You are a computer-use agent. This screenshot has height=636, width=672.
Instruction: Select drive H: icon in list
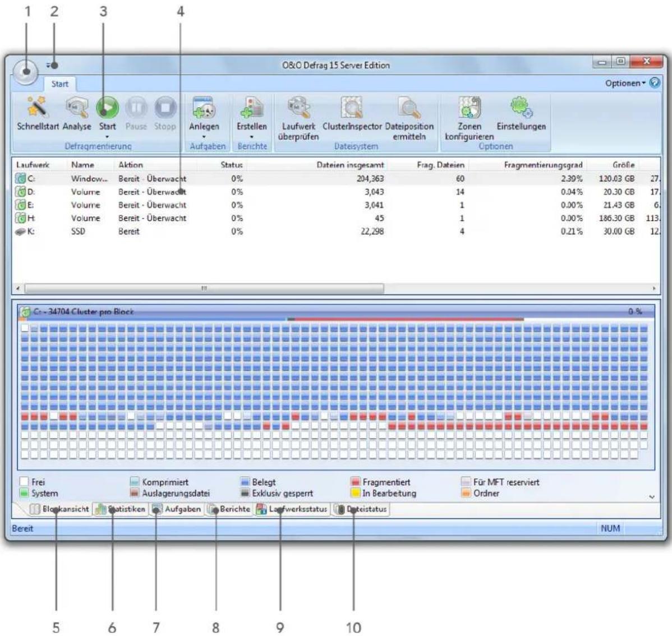(21, 218)
